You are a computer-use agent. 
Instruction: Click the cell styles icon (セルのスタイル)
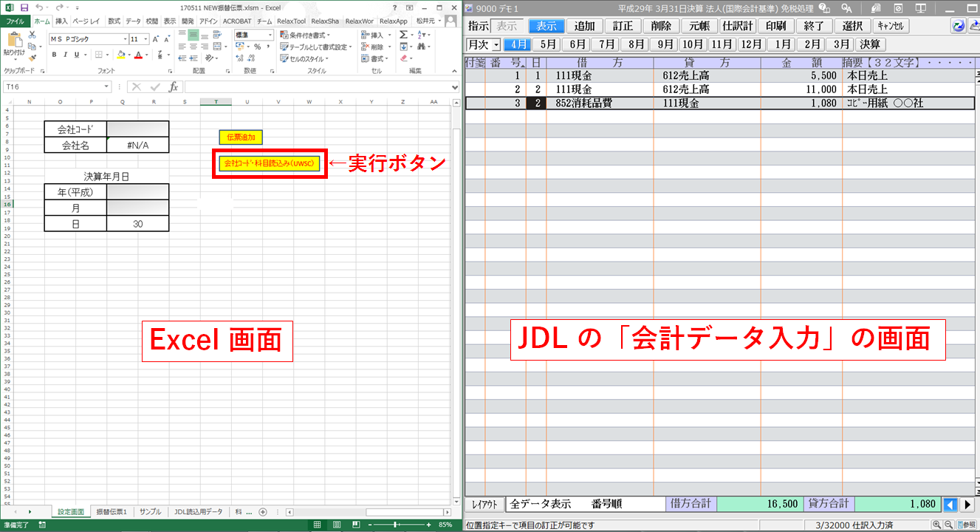(x=302, y=59)
